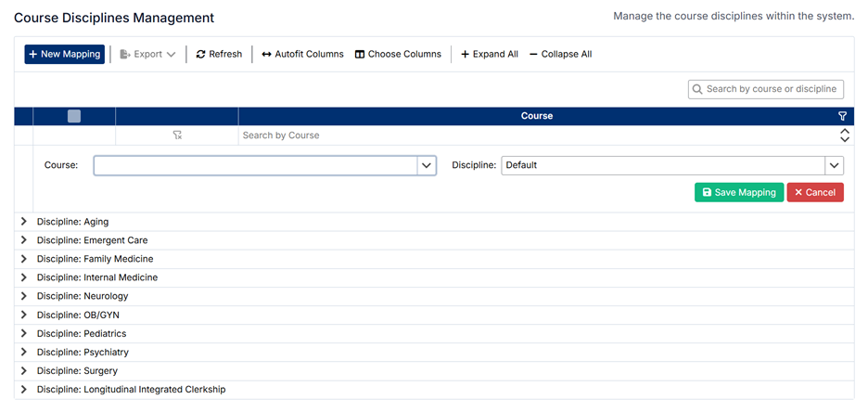Collapse All discipline groups
The image size is (868, 412).
[x=560, y=55]
